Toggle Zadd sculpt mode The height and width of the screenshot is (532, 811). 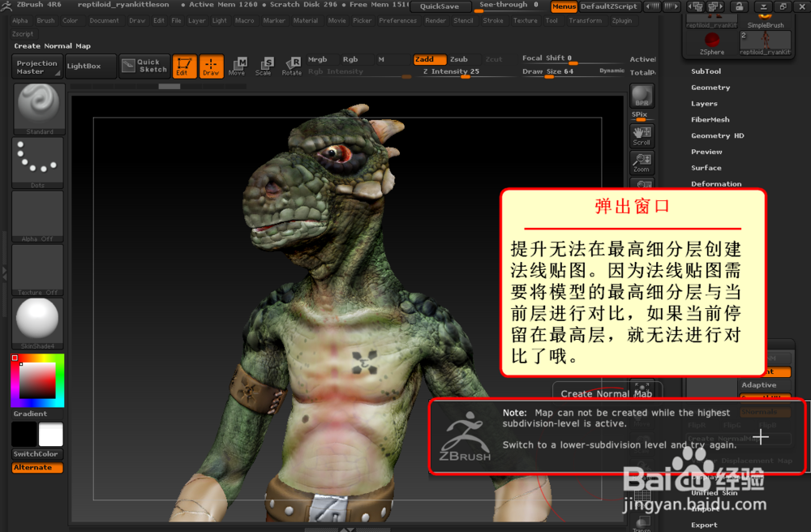click(x=429, y=59)
